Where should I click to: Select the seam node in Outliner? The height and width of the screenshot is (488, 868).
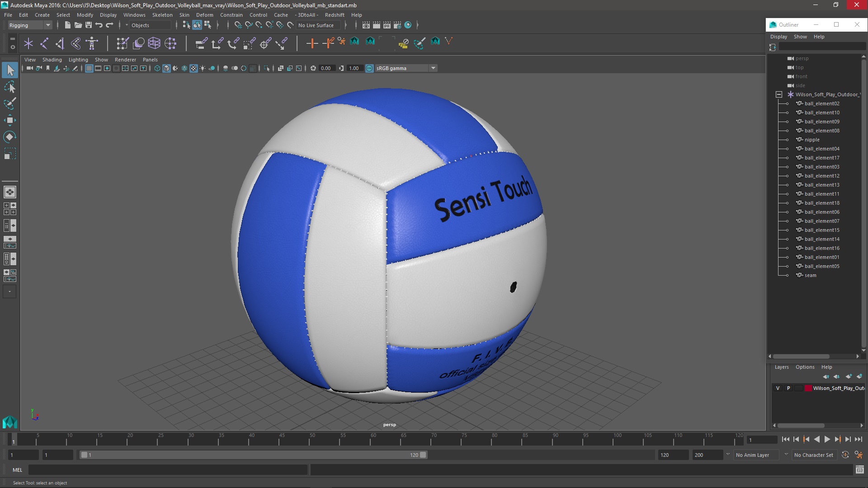click(810, 275)
